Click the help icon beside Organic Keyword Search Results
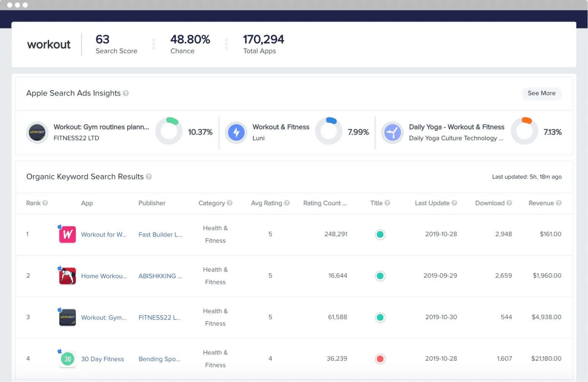This screenshot has width=588, height=382. coord(149,177)
